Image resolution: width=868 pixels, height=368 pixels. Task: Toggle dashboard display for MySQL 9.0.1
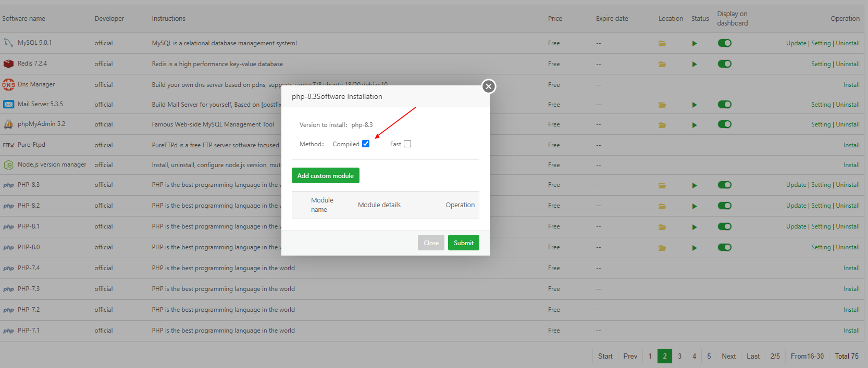pyautogui.click(x=724, y=43)
